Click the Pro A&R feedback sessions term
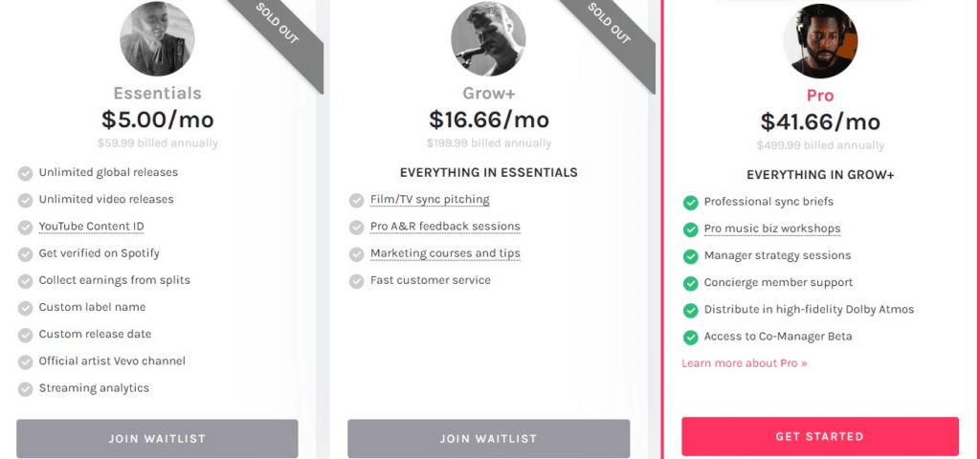This screenshot has height=459, width=980. 445,227
